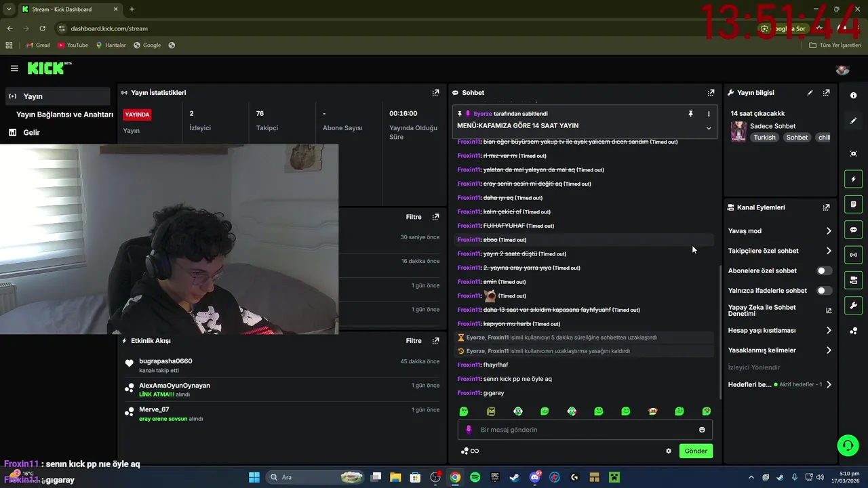
Task: Open the tab search dropdown in Chrome
Action: click(9, 9)
